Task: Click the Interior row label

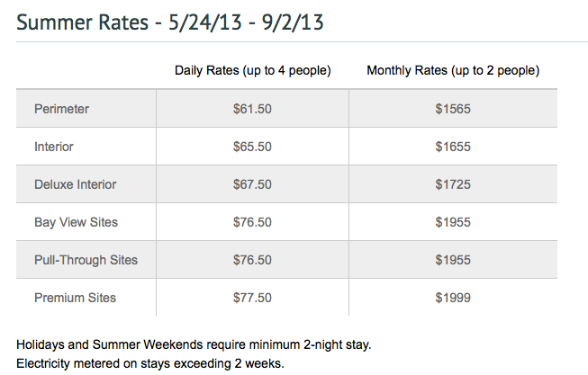Action: click(x=54, y=147)
